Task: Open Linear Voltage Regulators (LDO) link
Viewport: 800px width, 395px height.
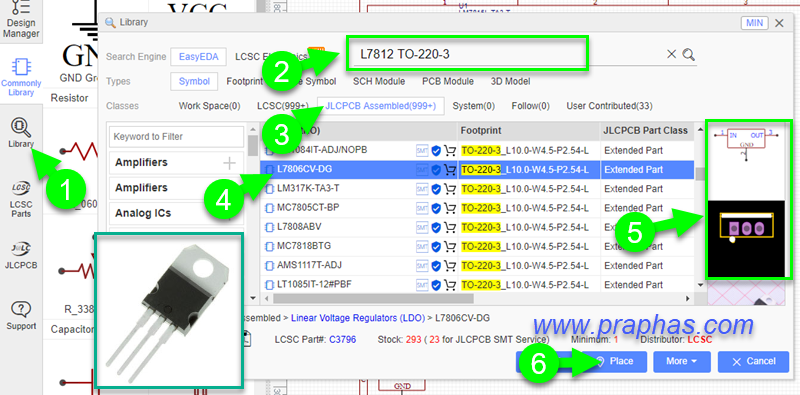Action: (358, 318)
